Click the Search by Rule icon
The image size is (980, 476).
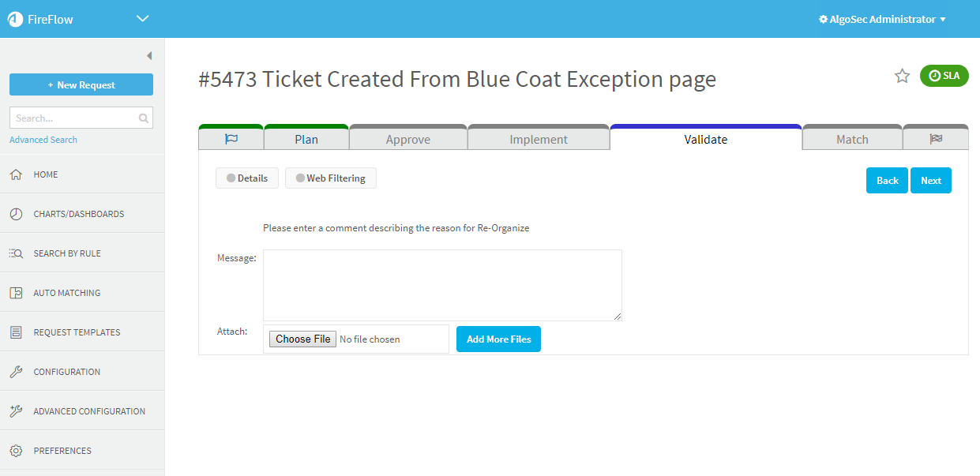(16, 253)
